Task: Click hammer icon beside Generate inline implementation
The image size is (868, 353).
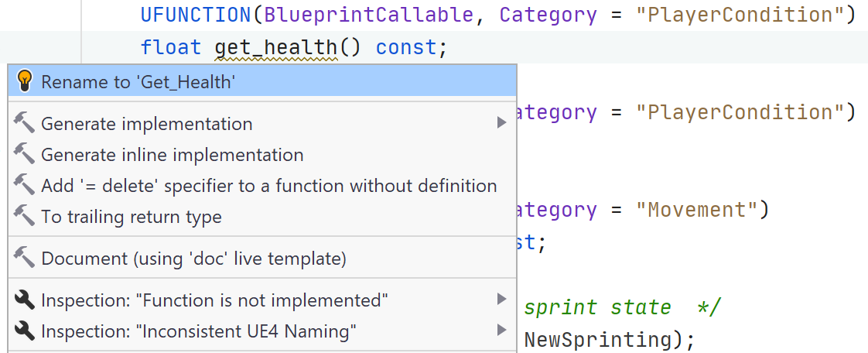Action: tap(24, 154)
